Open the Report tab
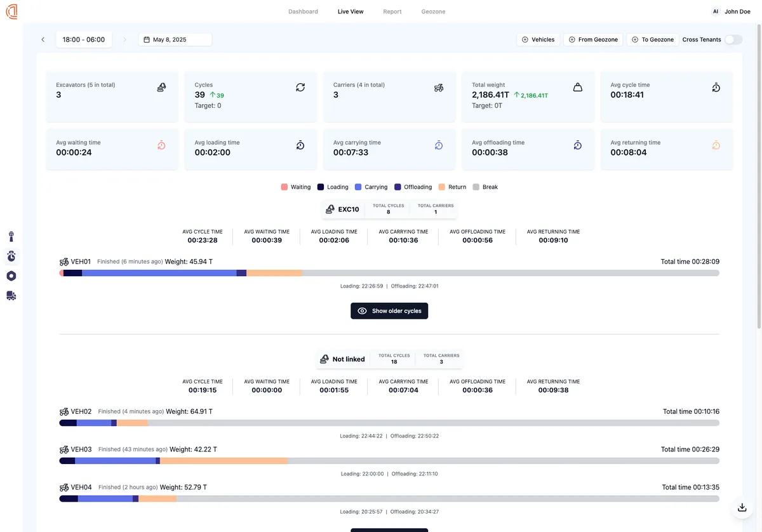The image size is (762, 532). (x=392, y=11)
